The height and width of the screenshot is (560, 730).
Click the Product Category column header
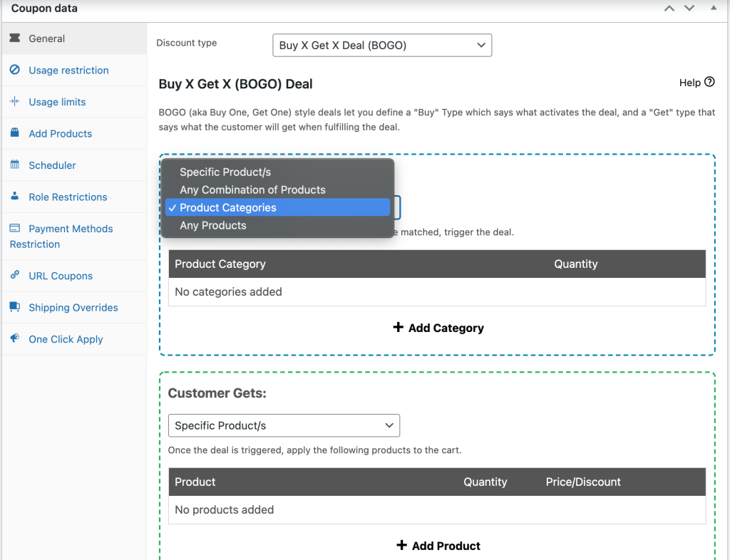(220, 264)
